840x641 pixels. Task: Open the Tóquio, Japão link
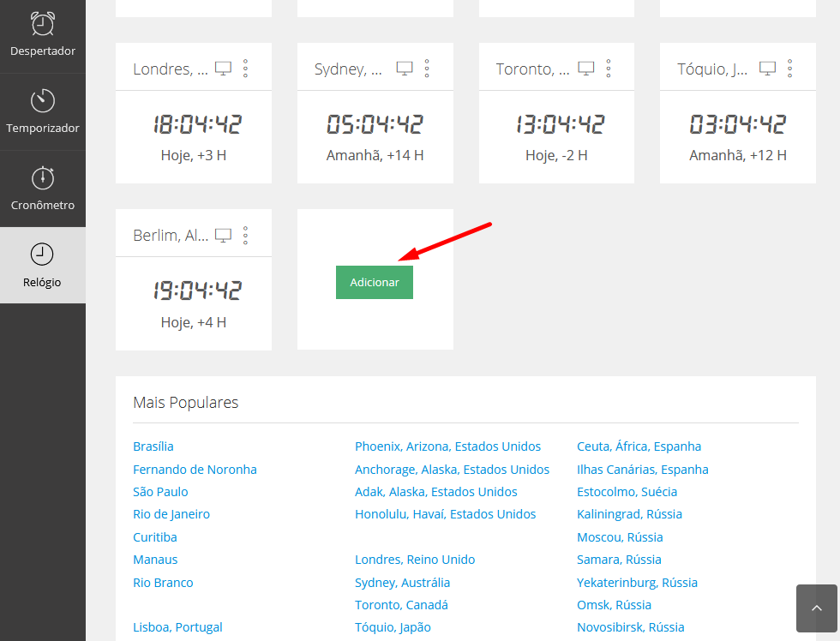pos(393,627)
